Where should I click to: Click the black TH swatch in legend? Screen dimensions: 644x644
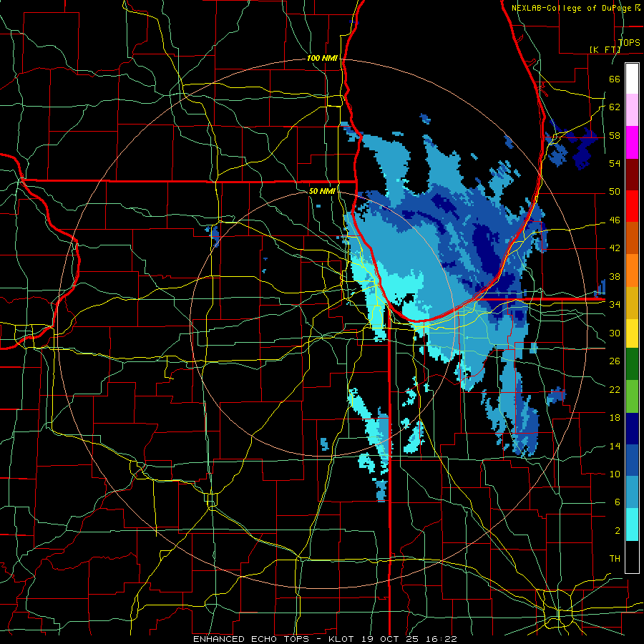coord(632,557)
